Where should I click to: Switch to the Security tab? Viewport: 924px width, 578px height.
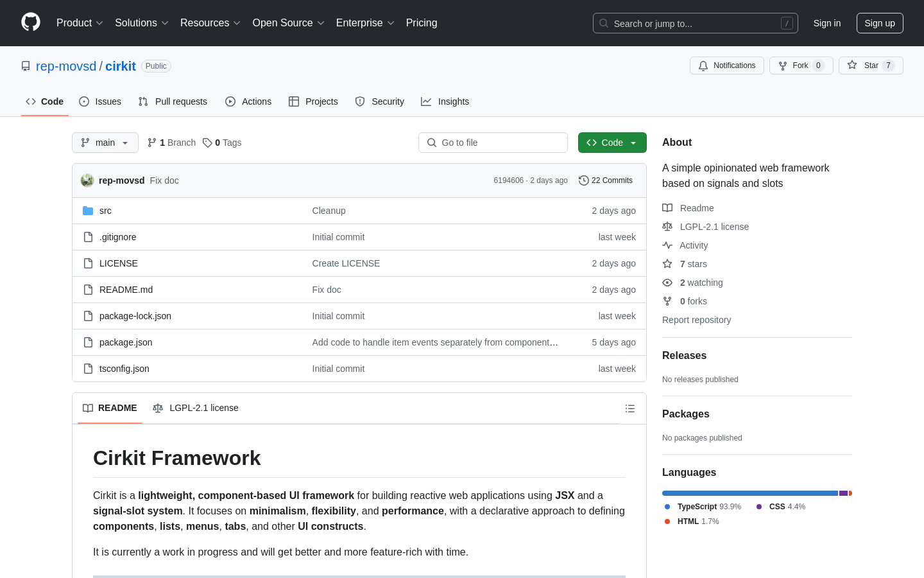tap(380, 101)
